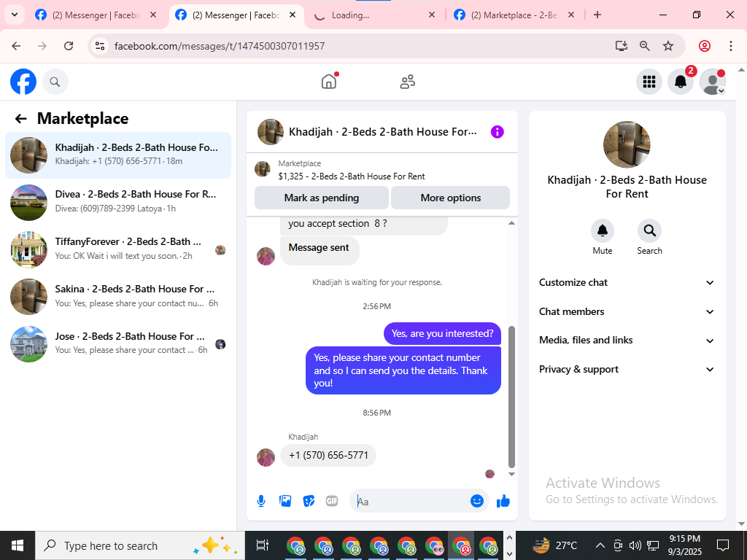Click the 'Yes, are you interested?' message bubble
Viewport: 747px width, 560px height.
click(442, 334)
